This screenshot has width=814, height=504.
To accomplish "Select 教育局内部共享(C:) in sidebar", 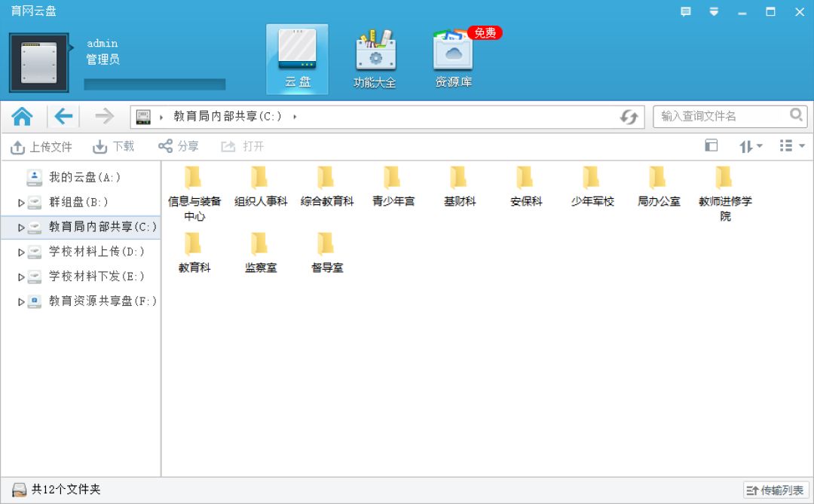I will [x=81, y=227].
